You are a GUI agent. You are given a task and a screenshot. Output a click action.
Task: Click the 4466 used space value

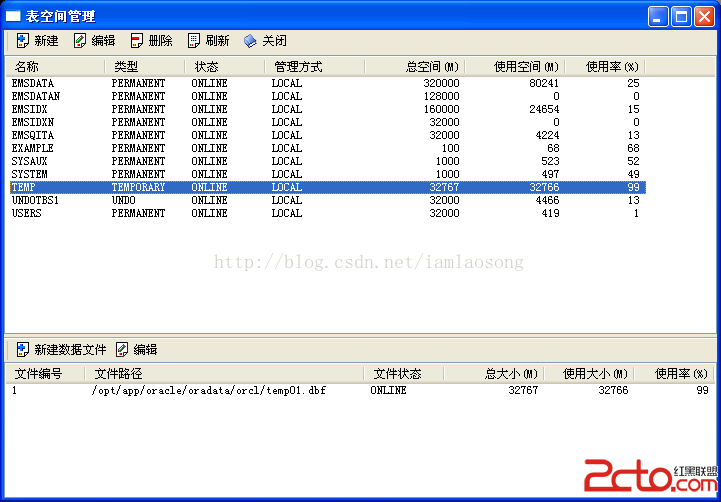click(x=548, y=200)
